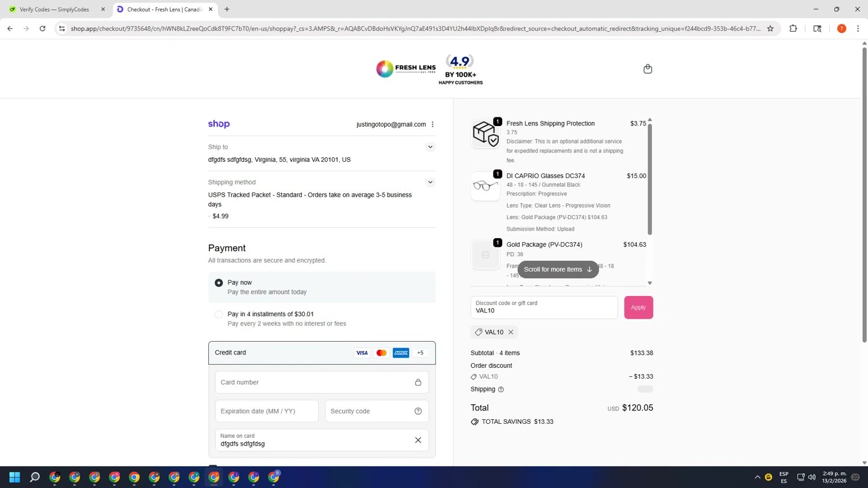Image resolution: width=868 pixels, height=488 pixels.
Task: Click the Fresh Lens logo
Action: pos(406,69)
